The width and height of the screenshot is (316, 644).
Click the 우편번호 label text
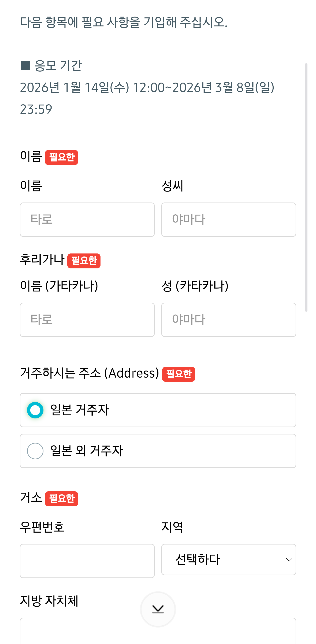[42, 527]
